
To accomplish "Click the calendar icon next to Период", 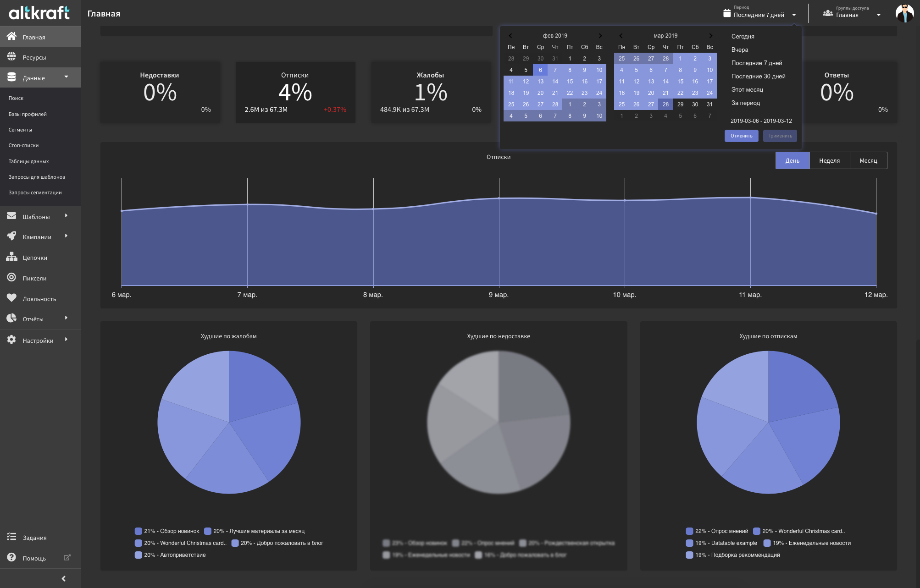I will pyautogui.click(x=726, y=13).
